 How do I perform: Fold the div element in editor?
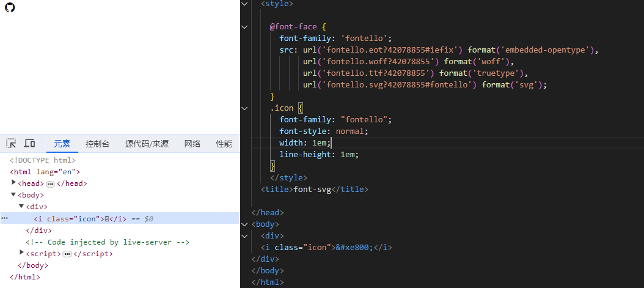[x=245, y=236]
